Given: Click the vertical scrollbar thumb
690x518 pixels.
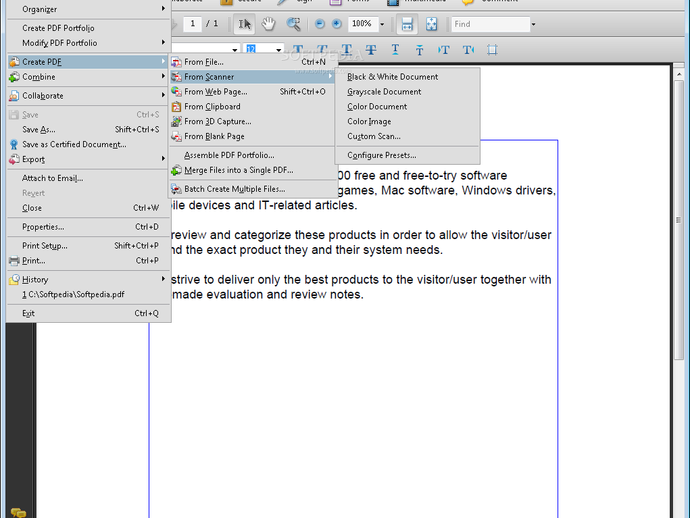Looking at the screenshot, I should (679, 220).
